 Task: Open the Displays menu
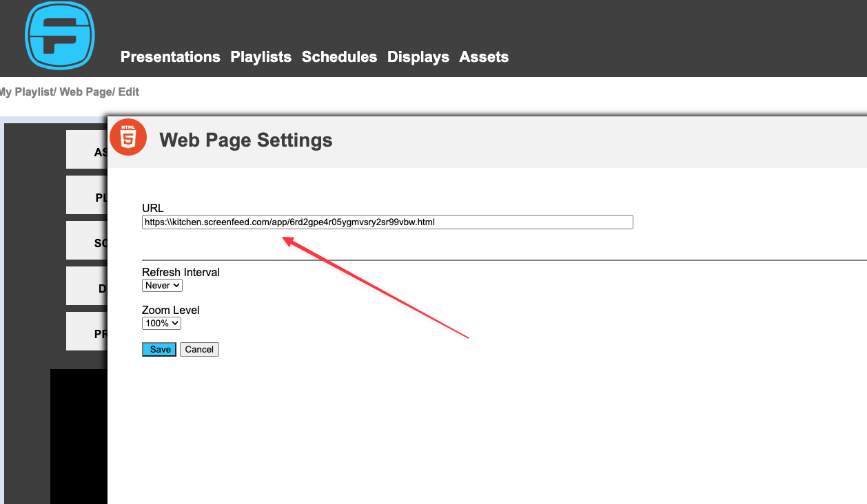click(x=418, y=57)
